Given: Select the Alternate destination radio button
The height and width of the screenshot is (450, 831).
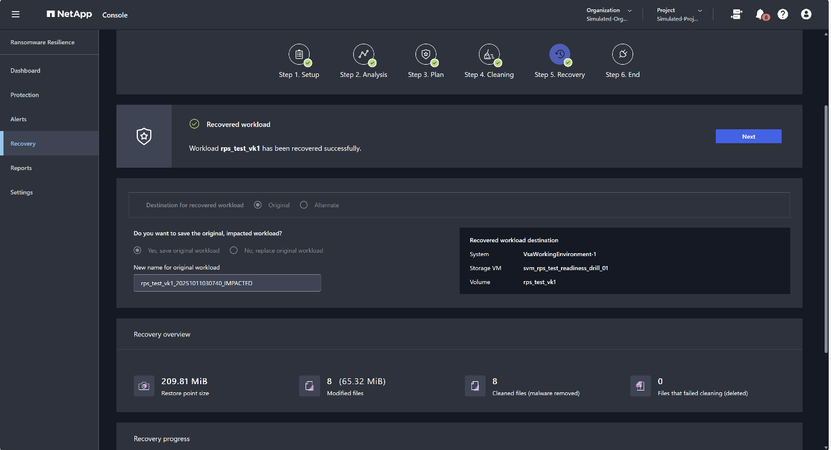Looking at the screenshot, I should coord(304,205).
